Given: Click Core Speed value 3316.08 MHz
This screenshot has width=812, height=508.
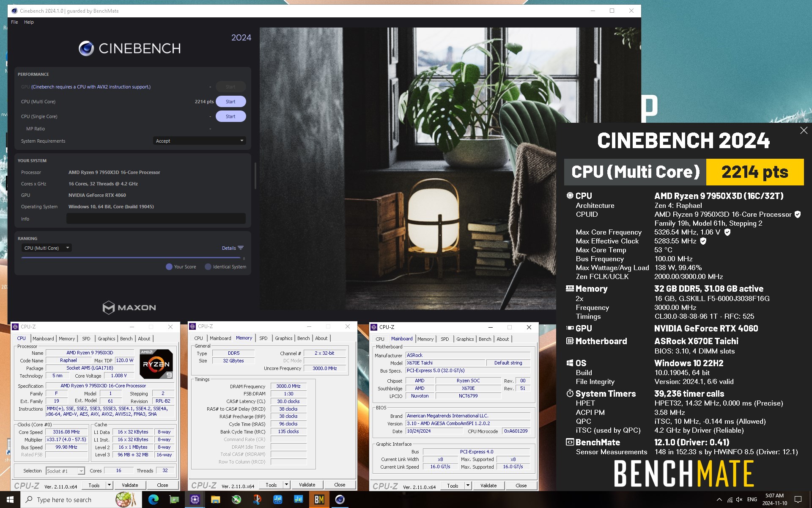Looking at the screenshot, I should click(66, 432).
